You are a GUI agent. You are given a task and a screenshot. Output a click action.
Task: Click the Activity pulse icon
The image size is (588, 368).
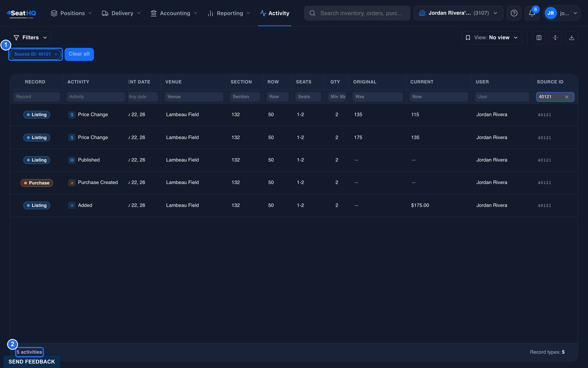(x=263, y=13)
